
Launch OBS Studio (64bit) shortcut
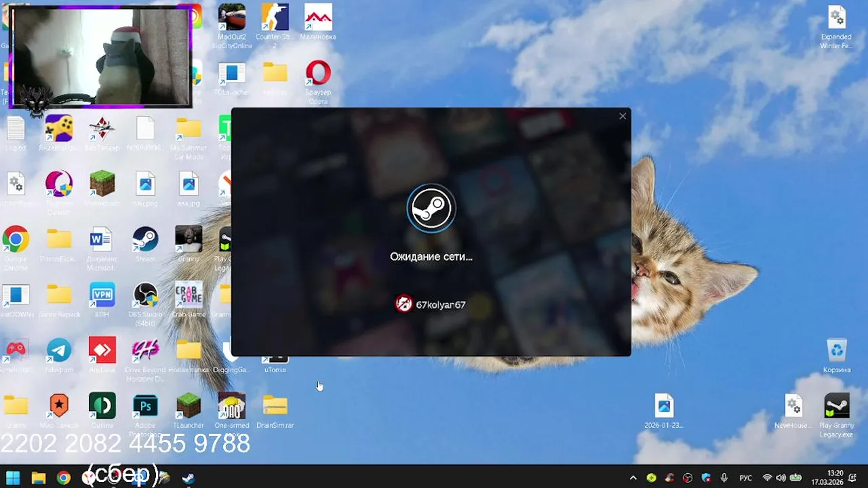(145, 304)
